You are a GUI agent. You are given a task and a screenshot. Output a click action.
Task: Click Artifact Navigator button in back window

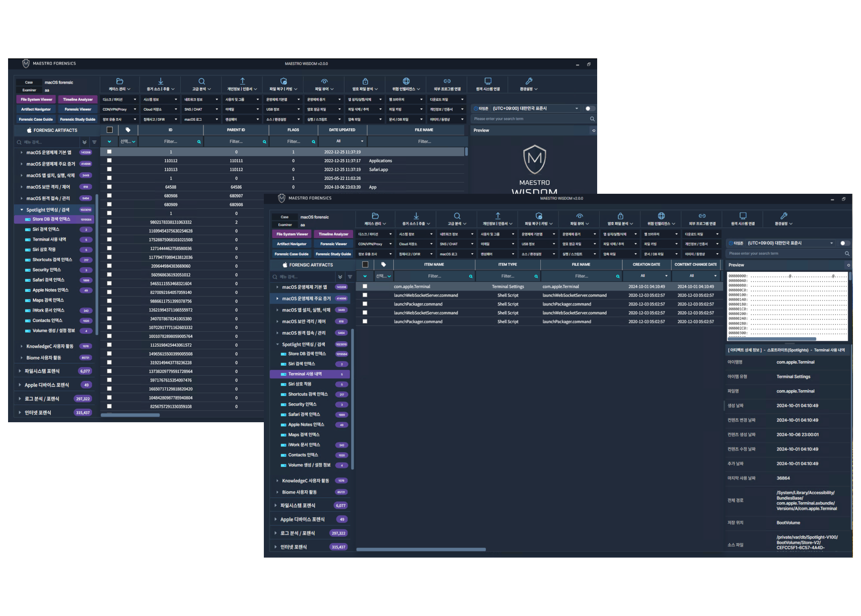click(x=36, y=109)
